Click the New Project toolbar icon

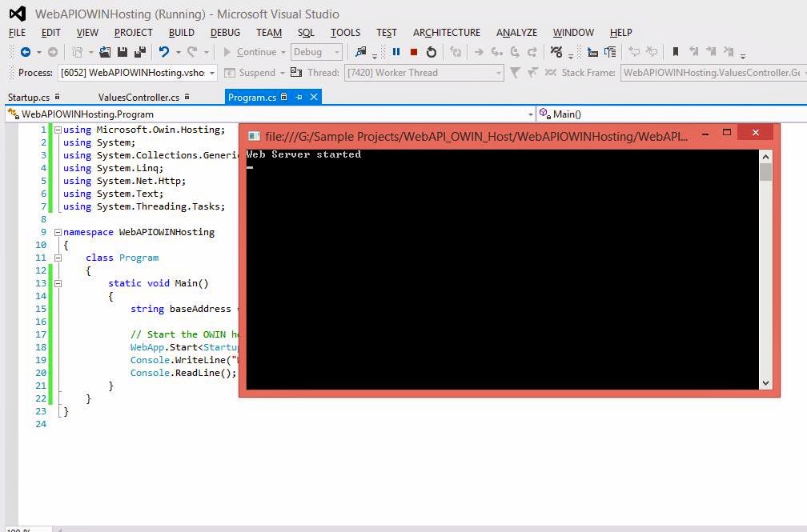click(x=78, y=52)
